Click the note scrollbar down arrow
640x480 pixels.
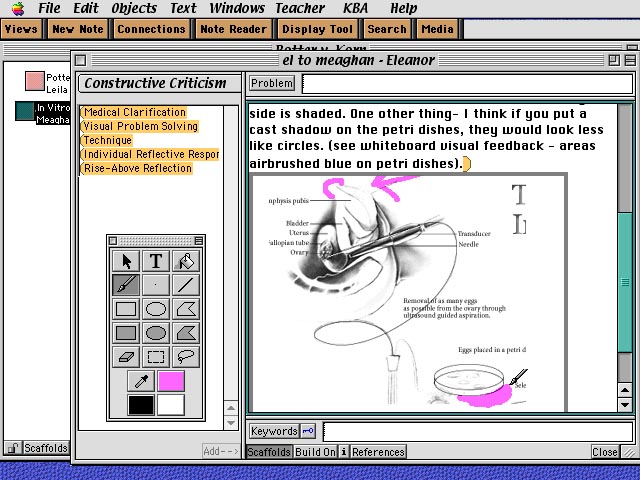click(x=625, y=404)
